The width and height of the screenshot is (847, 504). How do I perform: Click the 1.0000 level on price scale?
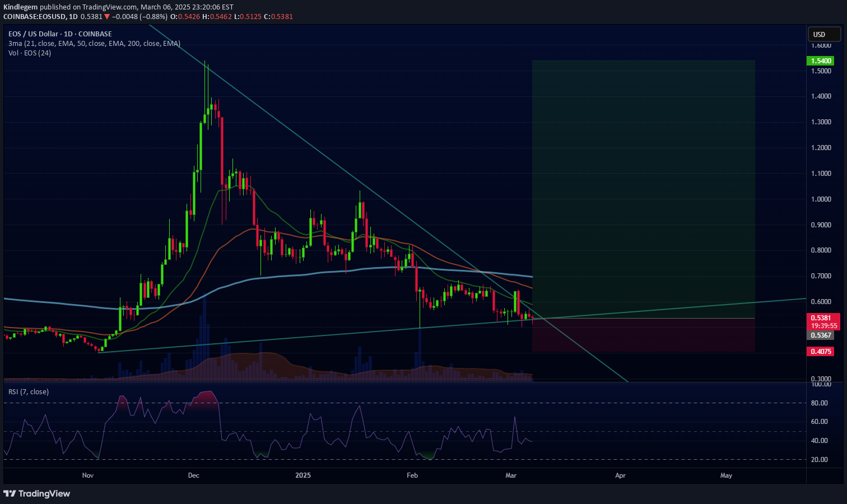tap(821, 199)
